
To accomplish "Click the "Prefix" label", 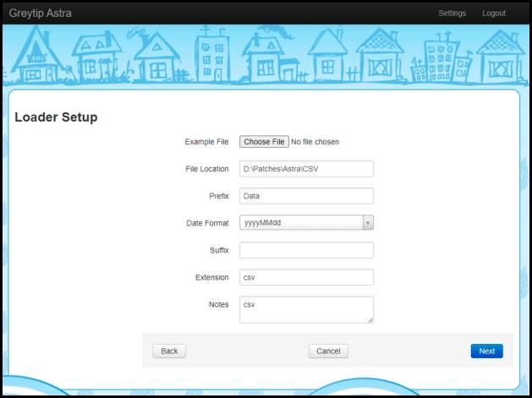I will (x=219, y=196).
